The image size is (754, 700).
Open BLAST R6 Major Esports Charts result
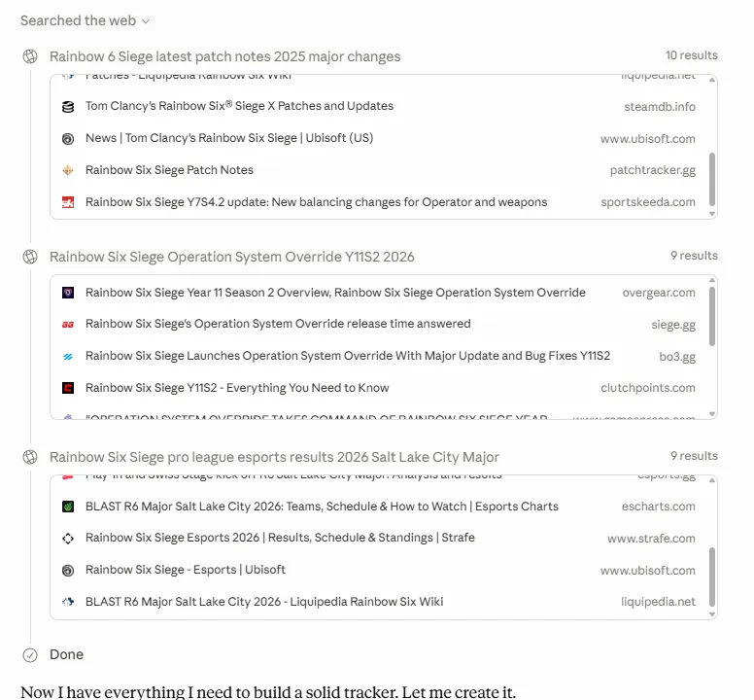(x=322, y=507)
